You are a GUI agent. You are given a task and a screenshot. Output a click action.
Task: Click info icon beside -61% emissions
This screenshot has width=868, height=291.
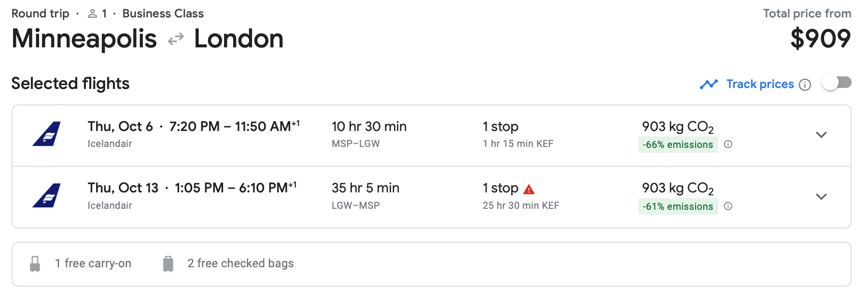(728, 206)
